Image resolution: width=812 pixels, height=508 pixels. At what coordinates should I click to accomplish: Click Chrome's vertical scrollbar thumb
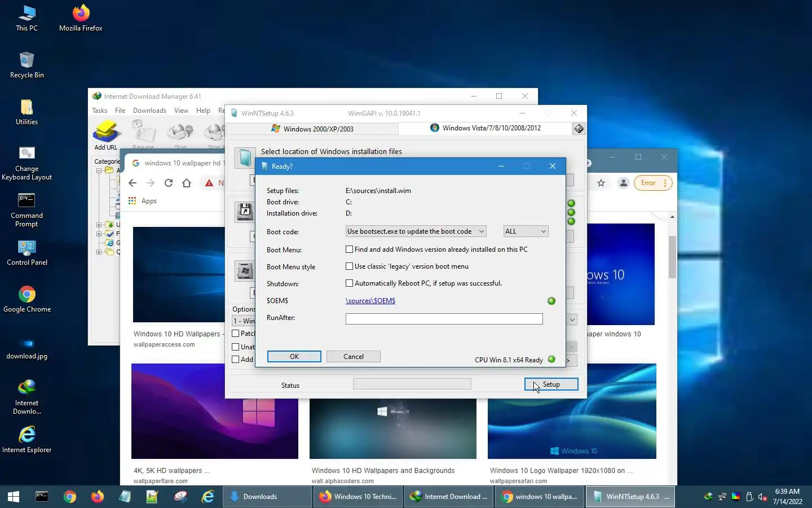click(x=672, y=257)
